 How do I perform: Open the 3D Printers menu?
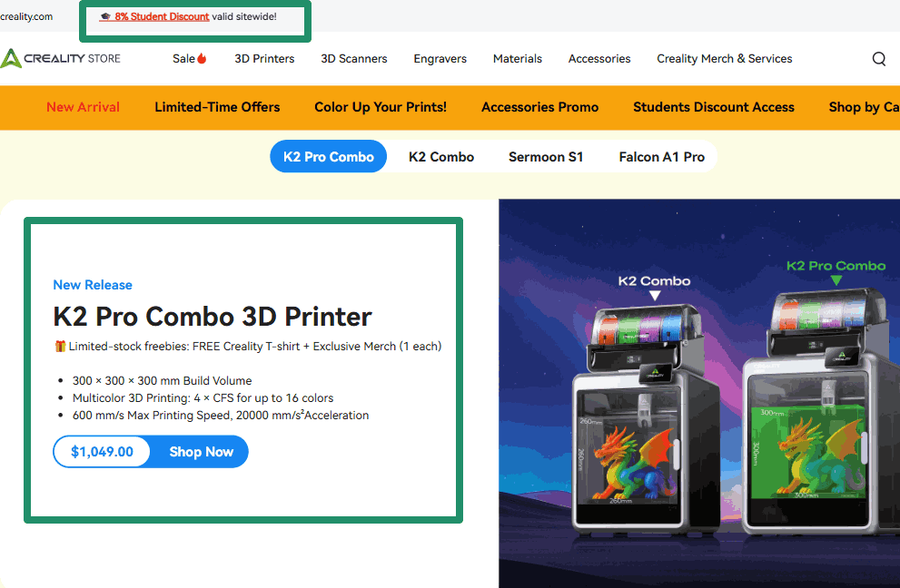[264, 58]
